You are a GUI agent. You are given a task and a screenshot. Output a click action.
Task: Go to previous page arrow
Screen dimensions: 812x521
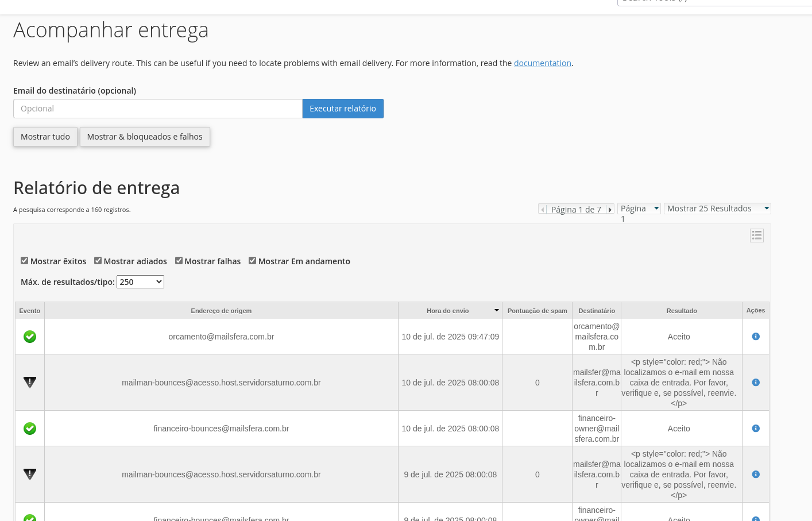[543, 210]
